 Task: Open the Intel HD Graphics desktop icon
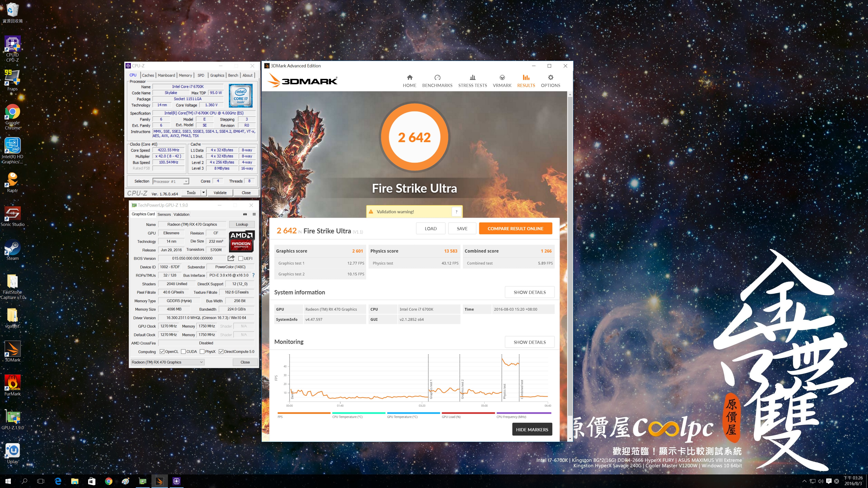point(12,150)
